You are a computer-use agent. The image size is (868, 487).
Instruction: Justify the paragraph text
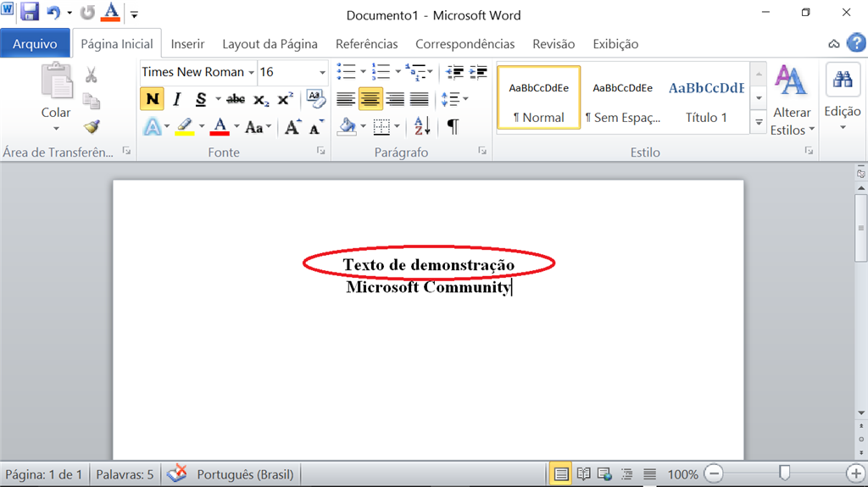tap(419, 100)
